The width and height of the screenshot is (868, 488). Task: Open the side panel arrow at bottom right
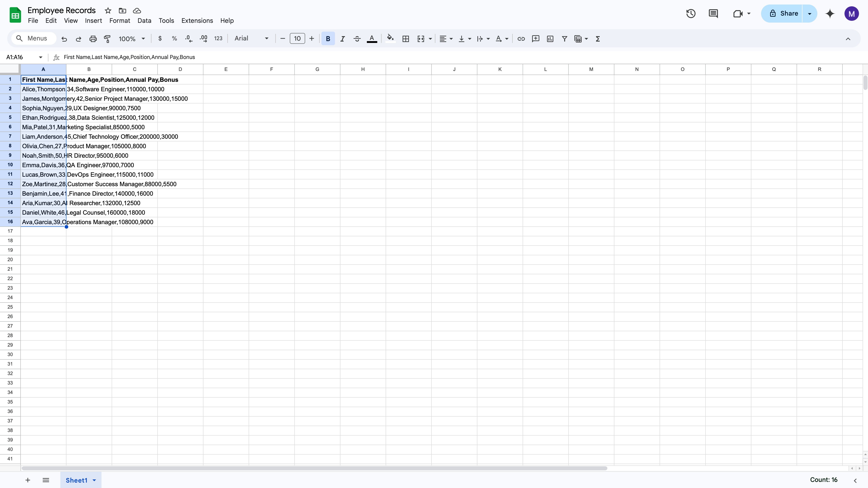coord(855,481)
